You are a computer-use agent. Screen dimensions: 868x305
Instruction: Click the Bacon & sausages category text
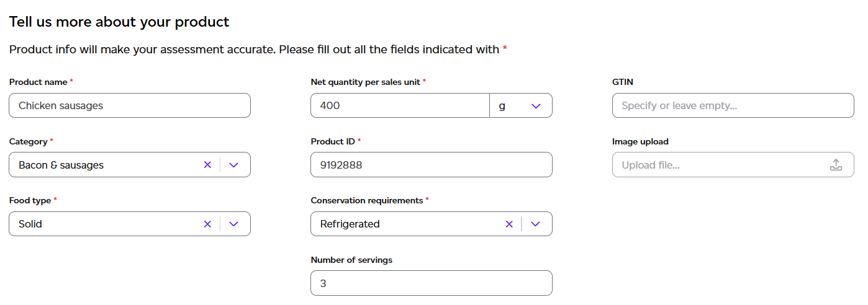point(61,166)
